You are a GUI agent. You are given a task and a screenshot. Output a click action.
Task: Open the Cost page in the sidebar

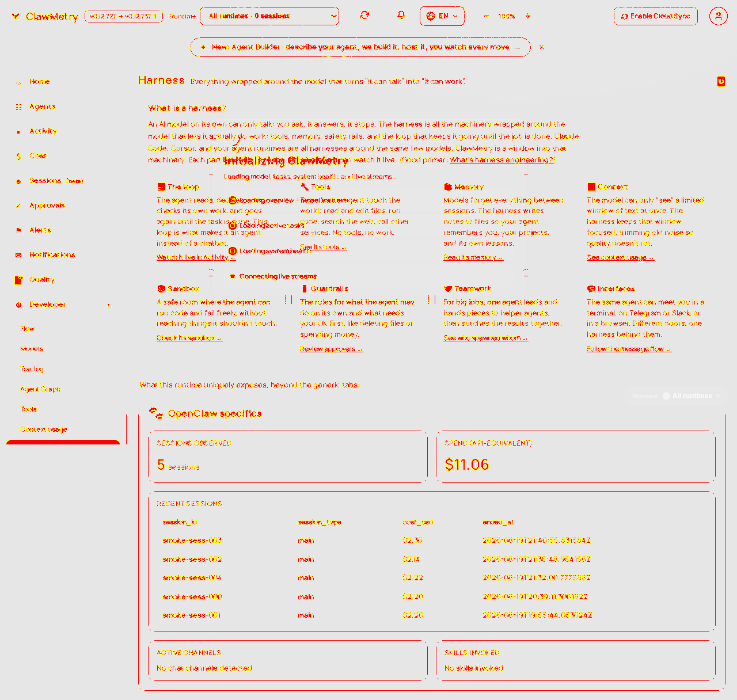point(37,156)
